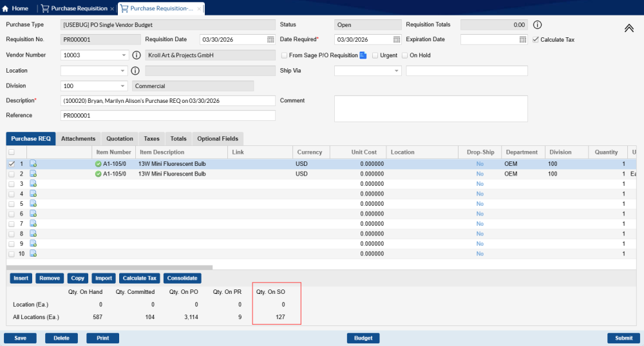Click the Requisition Date calendar icon
This screenshot has height=346, width=644.
(x=270, y=40)
